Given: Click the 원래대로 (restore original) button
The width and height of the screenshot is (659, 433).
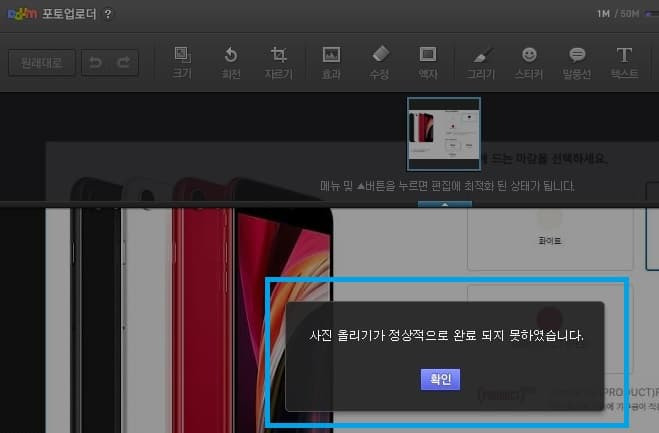Looking at the screenshot, I should coord(42,63).
